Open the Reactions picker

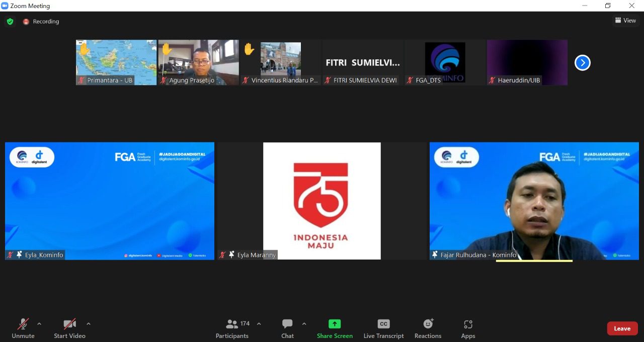(x=428, y=329)
